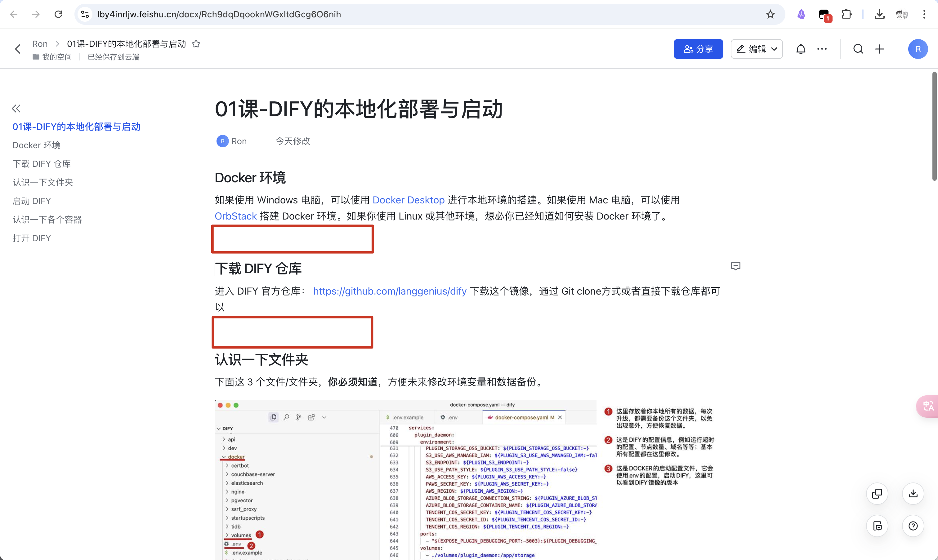Viewport: 938px width, 560px height.
Task: Jump to 打开 DIFY in outline
Action: point(32,238)
